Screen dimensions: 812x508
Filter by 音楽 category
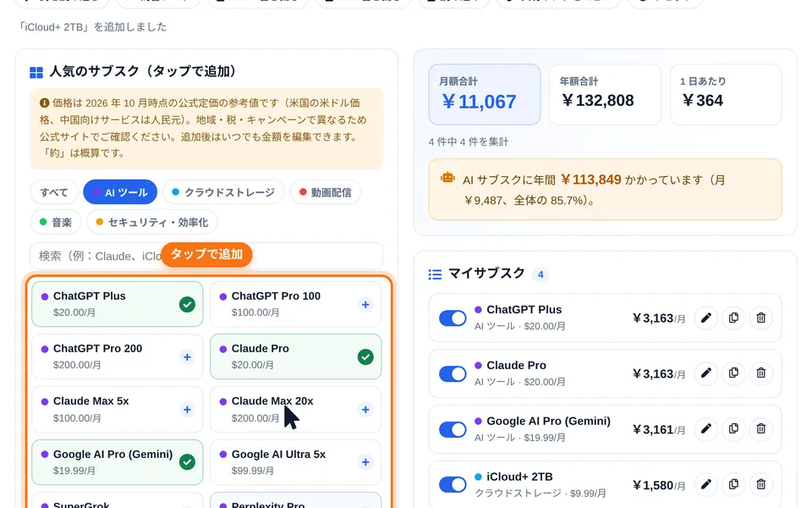coord(56,223)
